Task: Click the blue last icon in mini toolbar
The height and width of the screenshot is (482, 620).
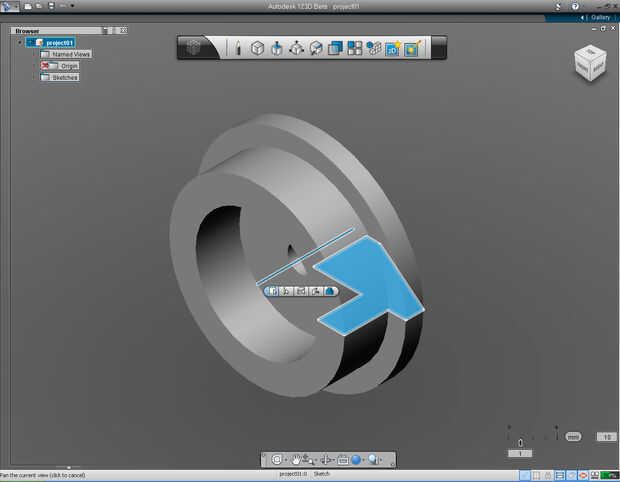Action: (329, 291)
